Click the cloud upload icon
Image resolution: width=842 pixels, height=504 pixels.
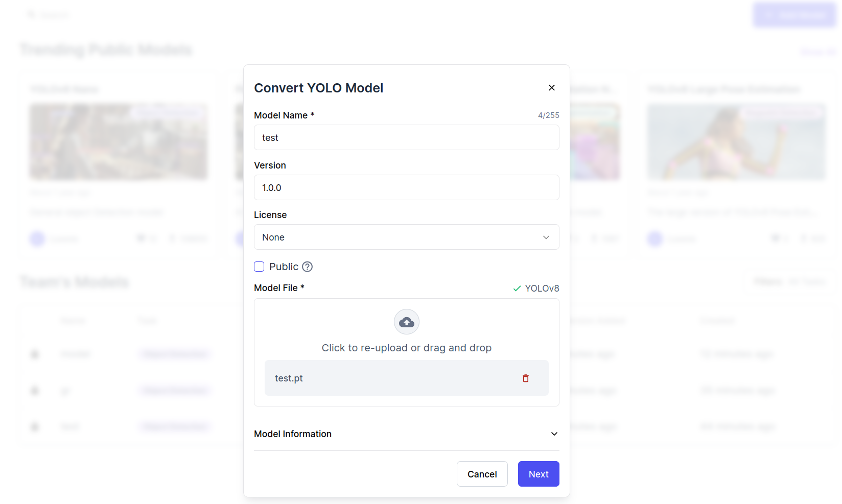click(x=407, y=322)
